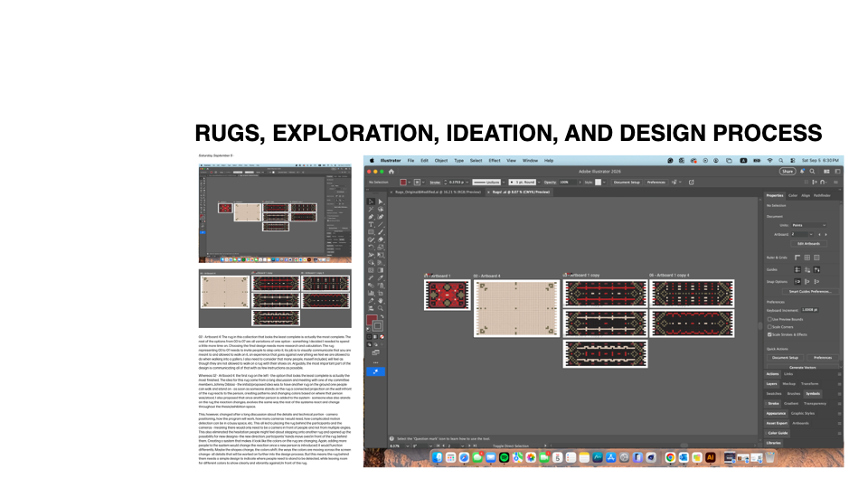
Task: Toggle Show Guides icon
Action: pos(797,269)
